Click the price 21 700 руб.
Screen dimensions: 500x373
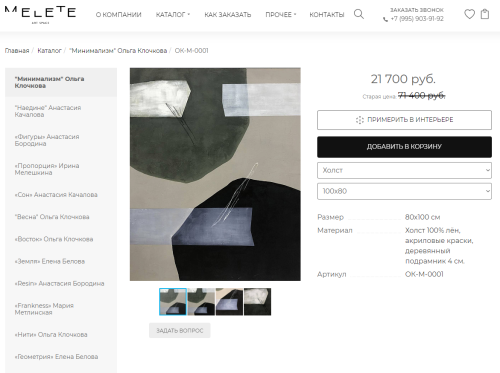click(x=403, y=79)
